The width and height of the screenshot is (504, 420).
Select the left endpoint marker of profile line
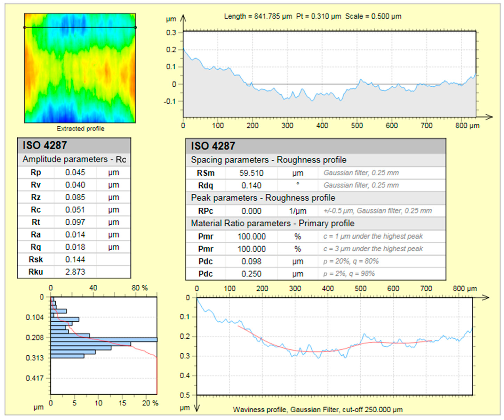tap(25, 27)
